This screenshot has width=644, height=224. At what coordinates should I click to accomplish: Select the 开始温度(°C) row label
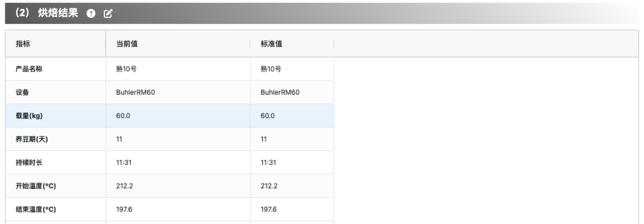tap(36, 186)
